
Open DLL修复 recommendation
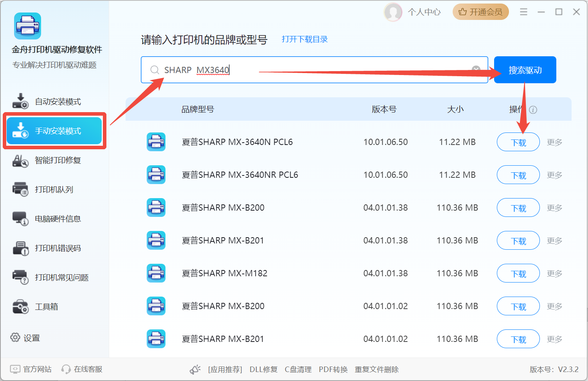click(264, 369)
